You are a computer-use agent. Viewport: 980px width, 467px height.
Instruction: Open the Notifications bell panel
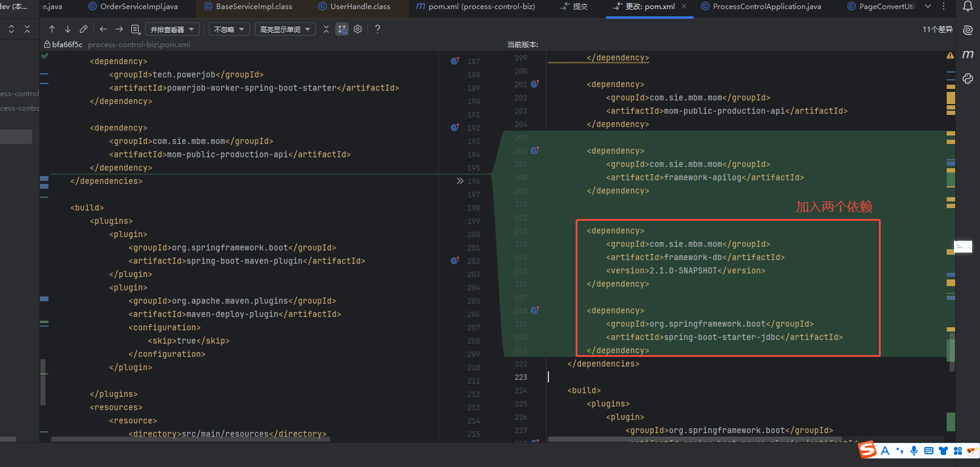(968, 7)
